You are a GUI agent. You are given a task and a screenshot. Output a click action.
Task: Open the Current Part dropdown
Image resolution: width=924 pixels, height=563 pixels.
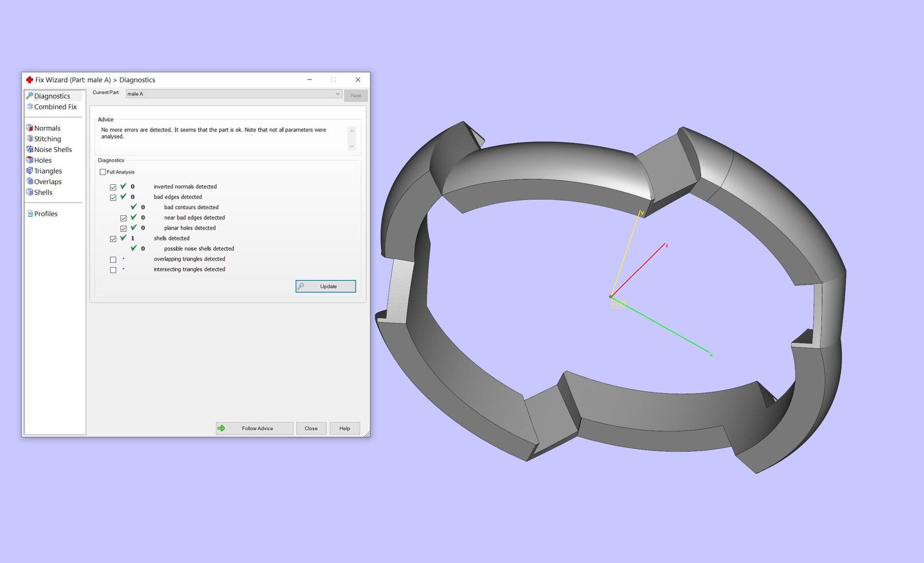pyautogui.click(x=234, y=94)
